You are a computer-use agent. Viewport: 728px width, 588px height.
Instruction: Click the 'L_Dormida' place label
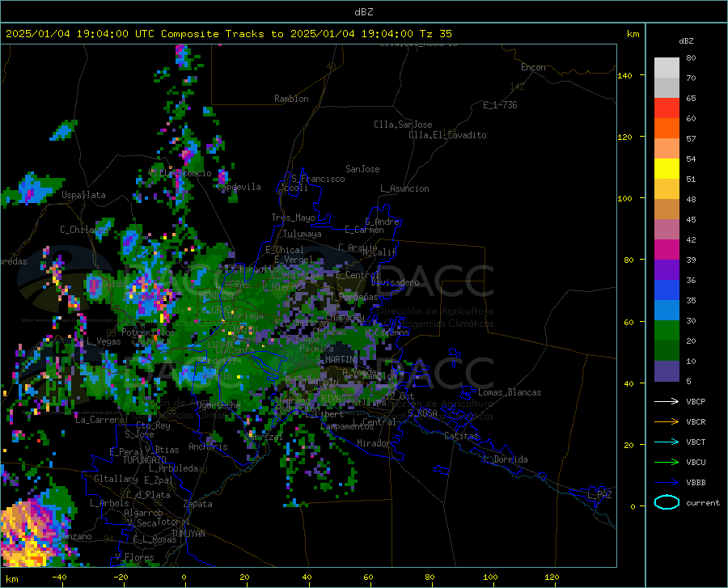tap(505, 459)
